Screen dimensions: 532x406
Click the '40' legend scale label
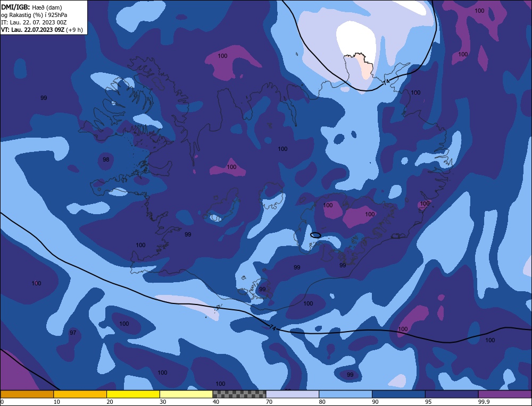click(x=216, y=402)
